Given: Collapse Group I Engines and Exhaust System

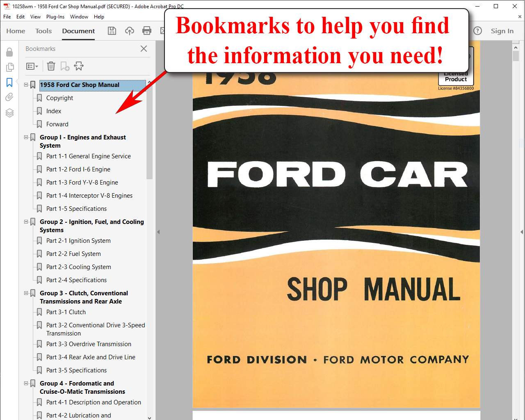Looking at the screenshot, I should [x=26, y=137].
